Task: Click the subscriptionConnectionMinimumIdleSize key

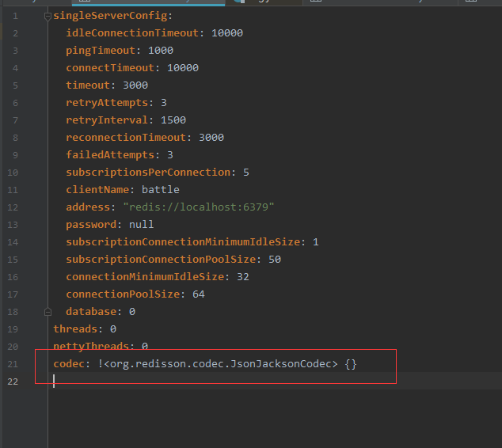Action: [x=183, y=242]
